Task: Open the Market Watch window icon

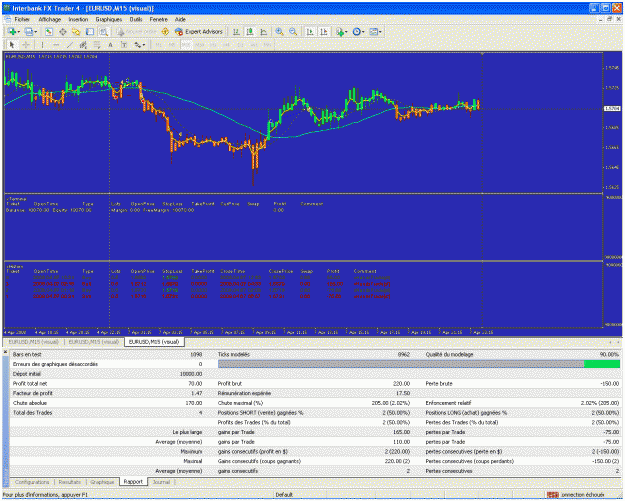Action: (49, 31)
